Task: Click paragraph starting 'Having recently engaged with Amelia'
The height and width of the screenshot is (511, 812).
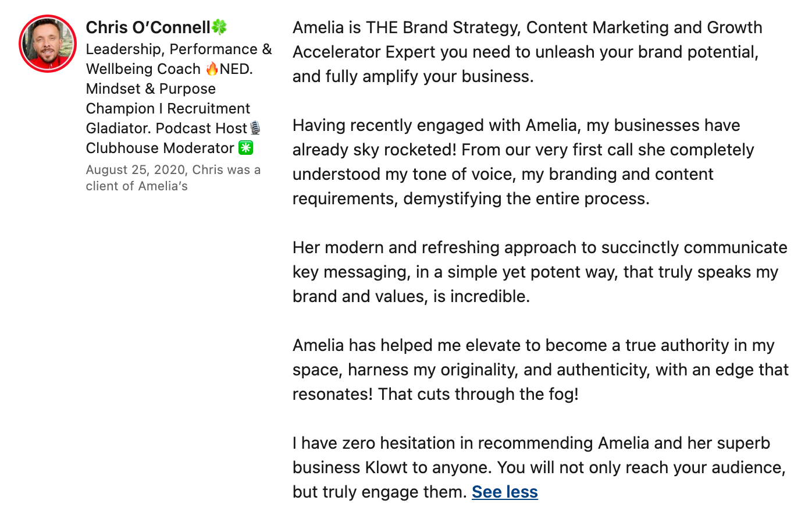Action: click(x=522, y=162)
